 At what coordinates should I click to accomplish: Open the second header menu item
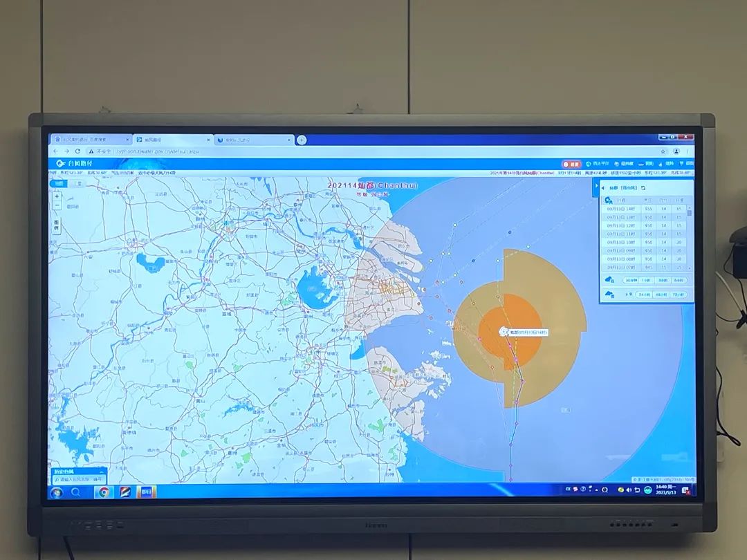[x=598, y=164]
